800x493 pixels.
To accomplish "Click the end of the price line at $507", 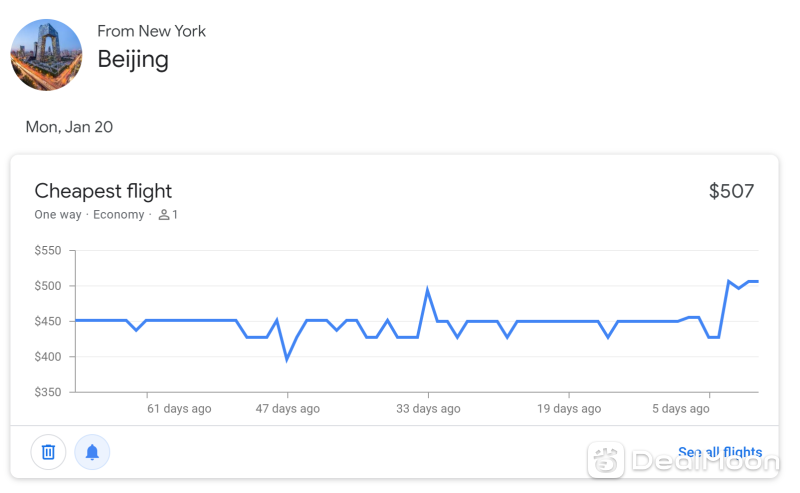I will pos(757,281).
